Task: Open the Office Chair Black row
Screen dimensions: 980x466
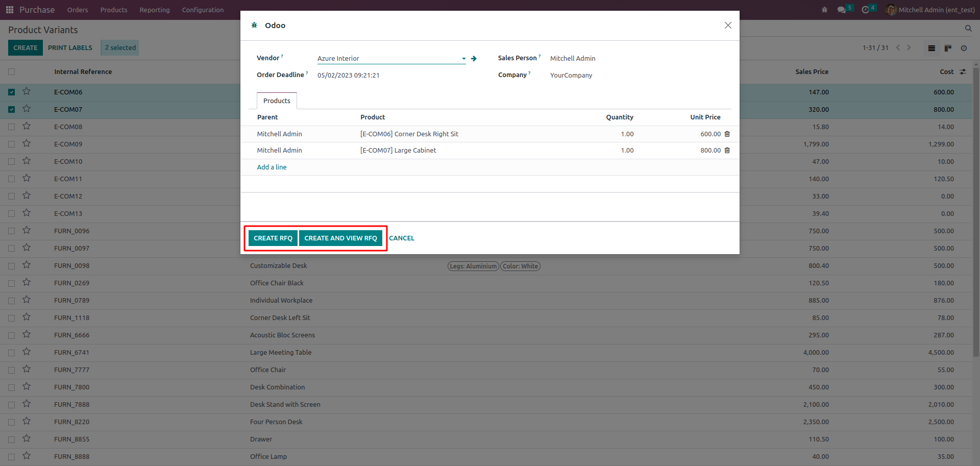Action: [486, 283]
